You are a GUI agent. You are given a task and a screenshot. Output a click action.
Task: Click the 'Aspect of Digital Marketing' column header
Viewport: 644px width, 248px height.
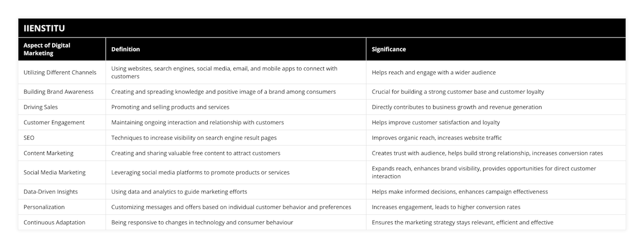point(47,49)
